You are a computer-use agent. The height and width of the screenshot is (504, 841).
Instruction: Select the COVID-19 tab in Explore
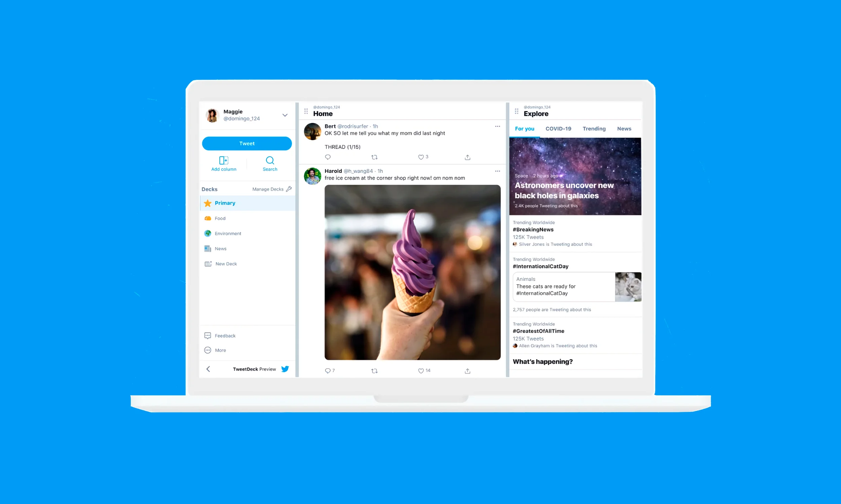click(557, 128)
